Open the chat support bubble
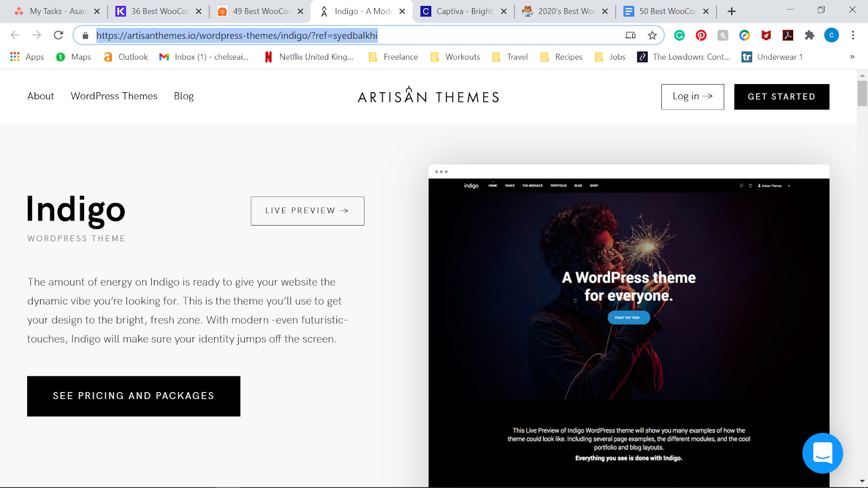Viewport: 868px width, 488px height. pos(822,453)
